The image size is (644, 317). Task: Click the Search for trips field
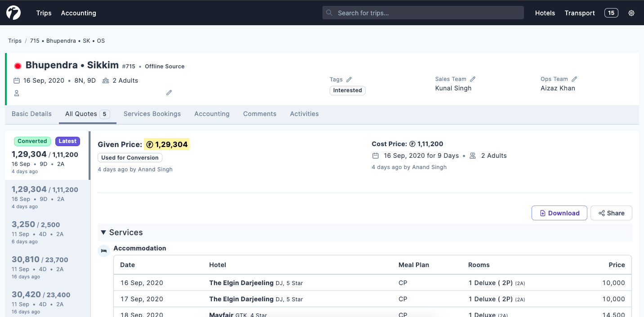[x=422, y=13]
